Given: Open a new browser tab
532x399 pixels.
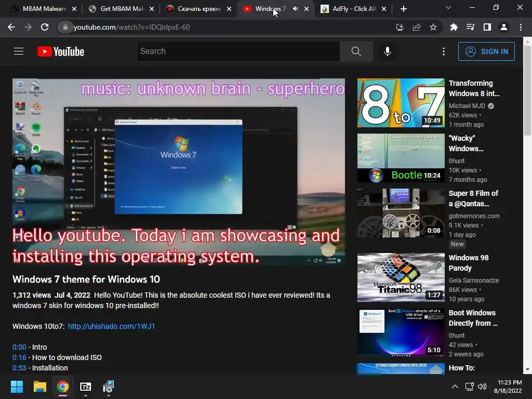Looking at the screenshot, I should click(403, 9).
